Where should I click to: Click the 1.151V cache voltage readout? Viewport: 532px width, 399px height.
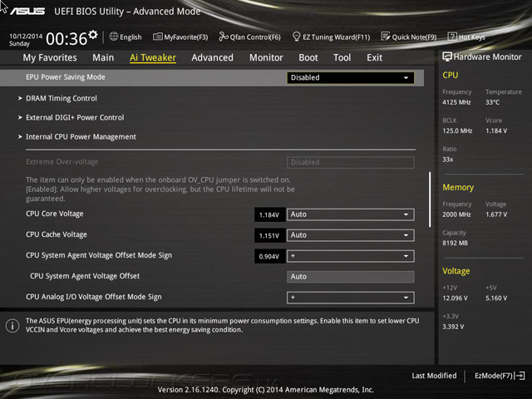pyautogui.click(x=269, y=235)
